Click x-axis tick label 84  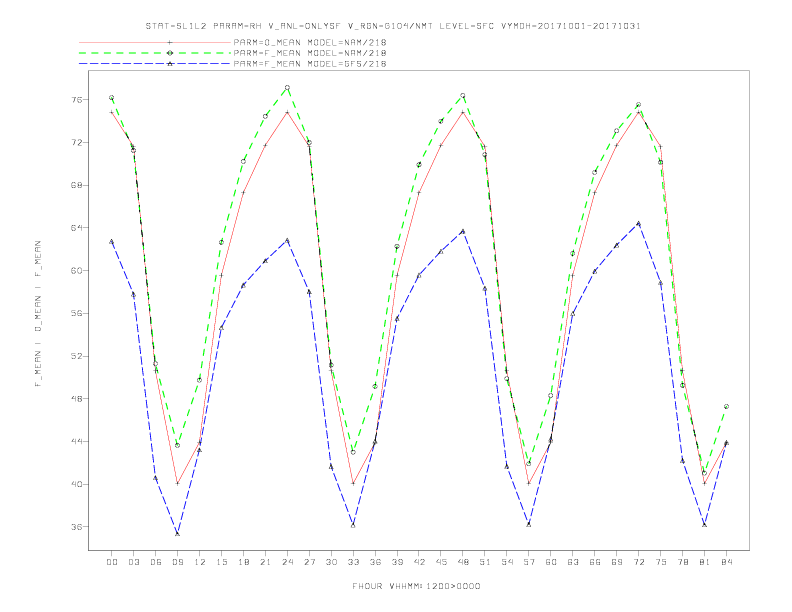(726, 562)
